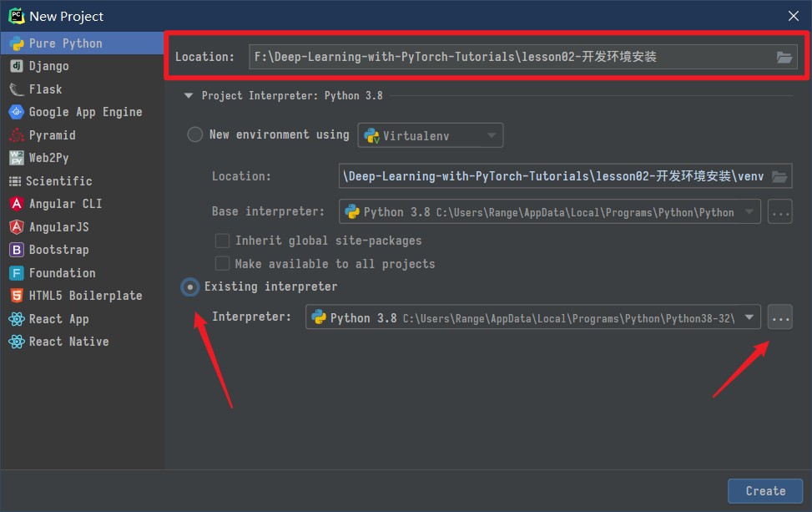812x512 pixels.
Task: Click the Foundation project icon
Action: pos(17,272)
